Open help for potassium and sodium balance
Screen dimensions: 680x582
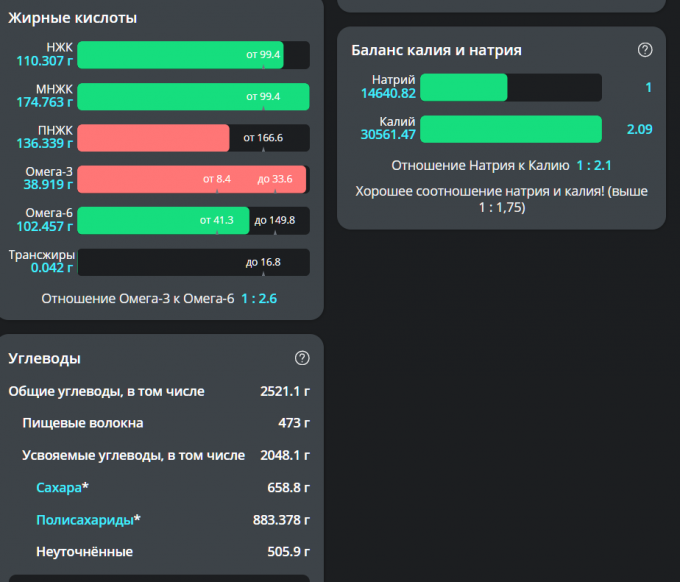tap(645, 50)
